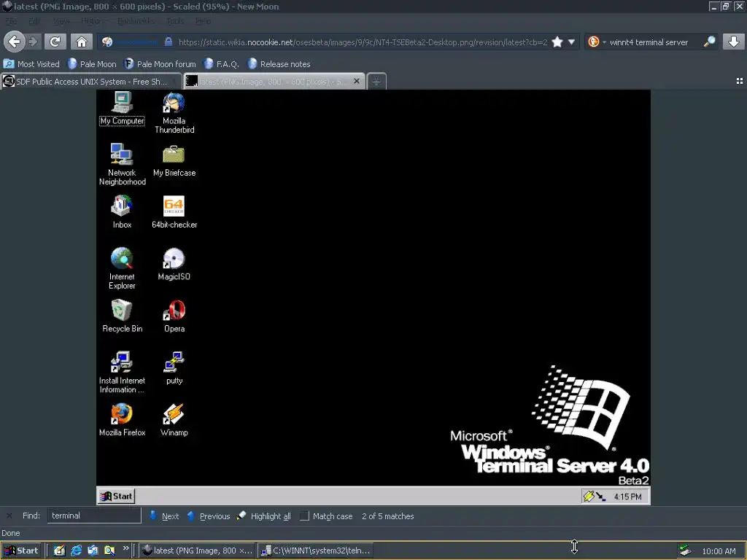Image resolution: width=747 pixels, height=560 pixels.
Task: Click Network Neighborhood icon in image
Action: tap(123, 164)
